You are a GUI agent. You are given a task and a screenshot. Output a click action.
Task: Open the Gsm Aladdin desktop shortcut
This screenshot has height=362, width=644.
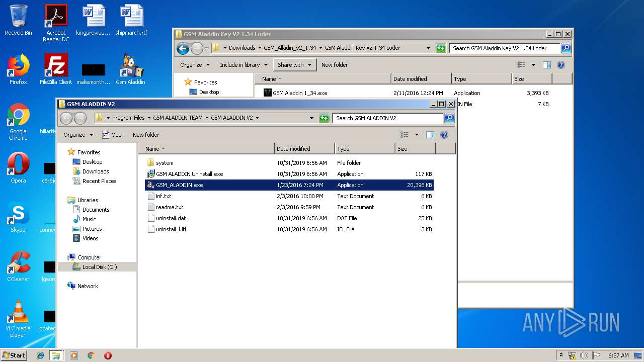131,69
